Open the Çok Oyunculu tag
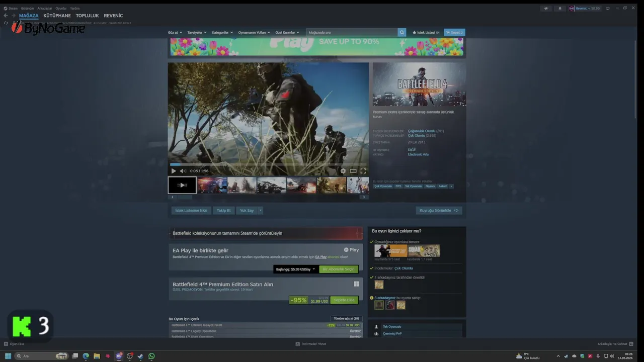This screenshot has width=644, height=362. [x=383, y=186]
